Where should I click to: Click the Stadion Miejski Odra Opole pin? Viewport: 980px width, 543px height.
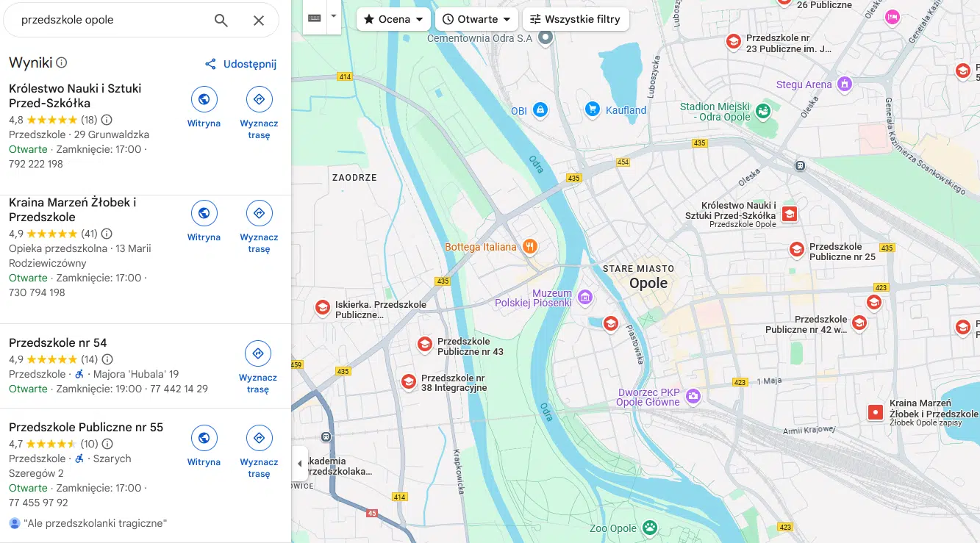763,111
